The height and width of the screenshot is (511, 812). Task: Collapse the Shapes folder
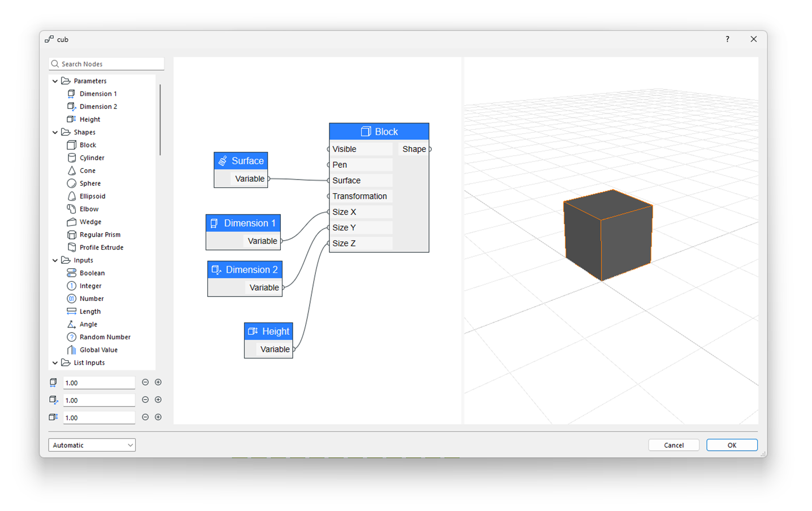point(55,132)
